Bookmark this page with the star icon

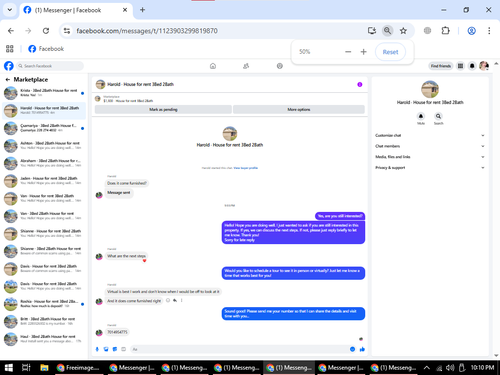coord(403,31)
